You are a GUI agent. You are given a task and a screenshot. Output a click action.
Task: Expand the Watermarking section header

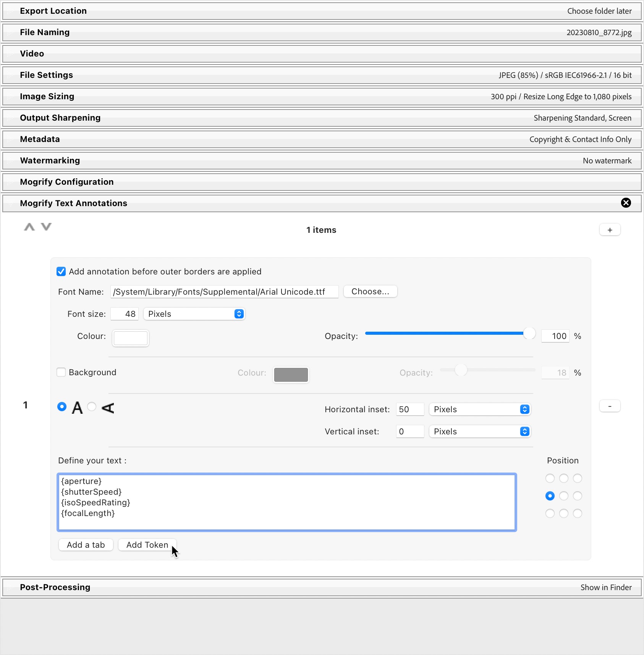click(50, 161)
